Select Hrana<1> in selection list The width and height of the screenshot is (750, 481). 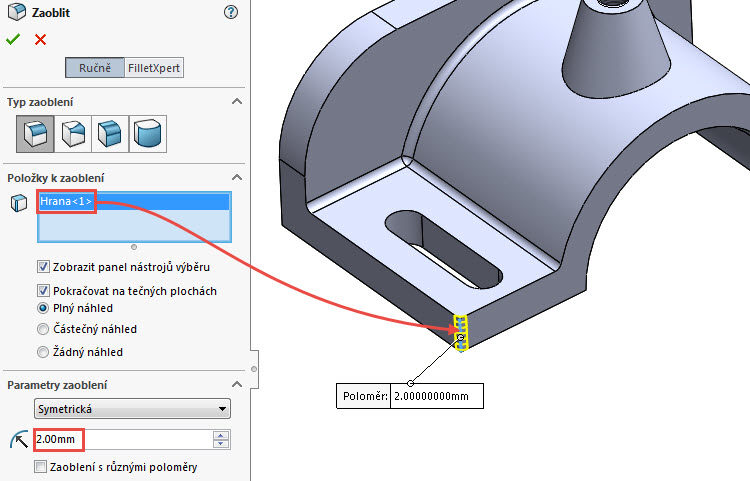point(134,201)
